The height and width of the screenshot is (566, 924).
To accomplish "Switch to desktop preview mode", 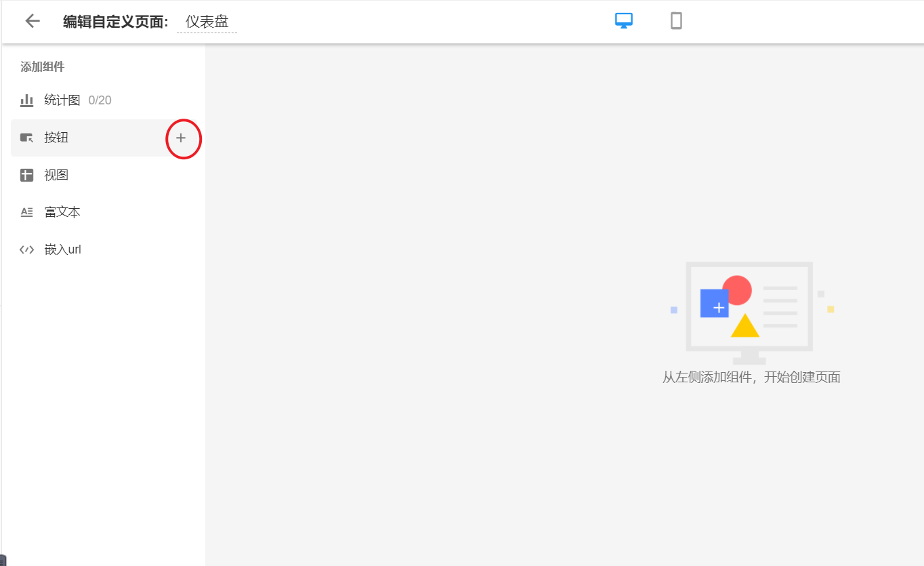I will [623, 21].
